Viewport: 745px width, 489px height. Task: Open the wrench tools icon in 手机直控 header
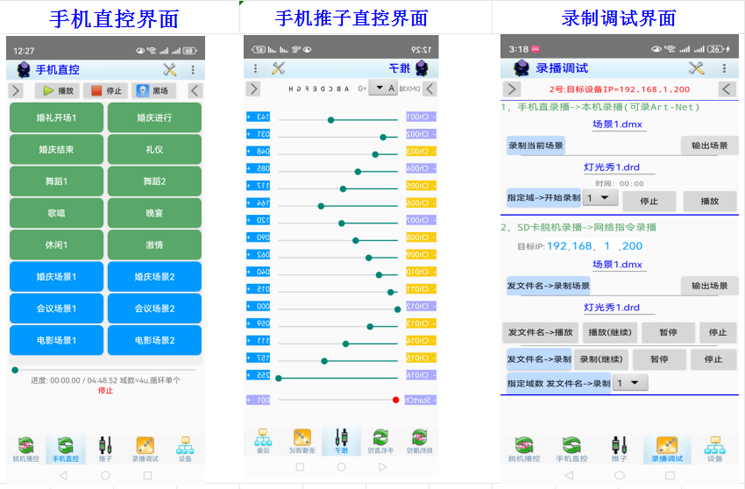[169, 69]
